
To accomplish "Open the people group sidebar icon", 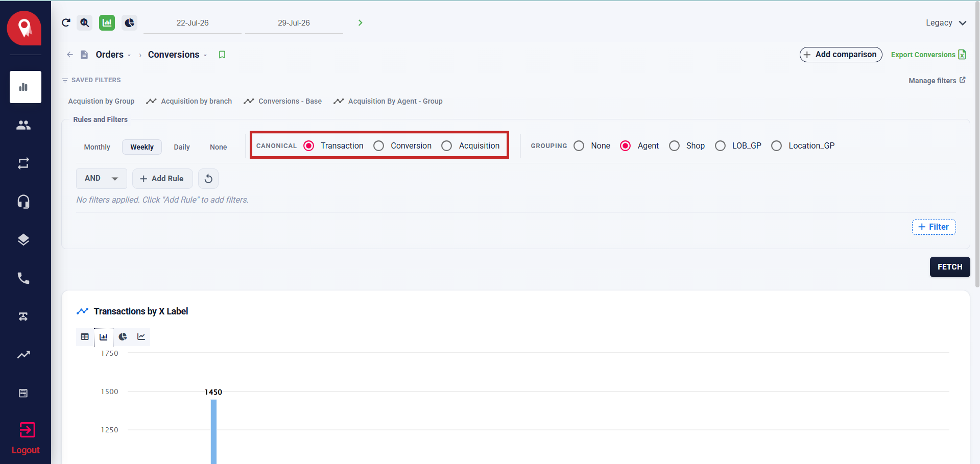I will pyautogui.click(x=23, y=125).
